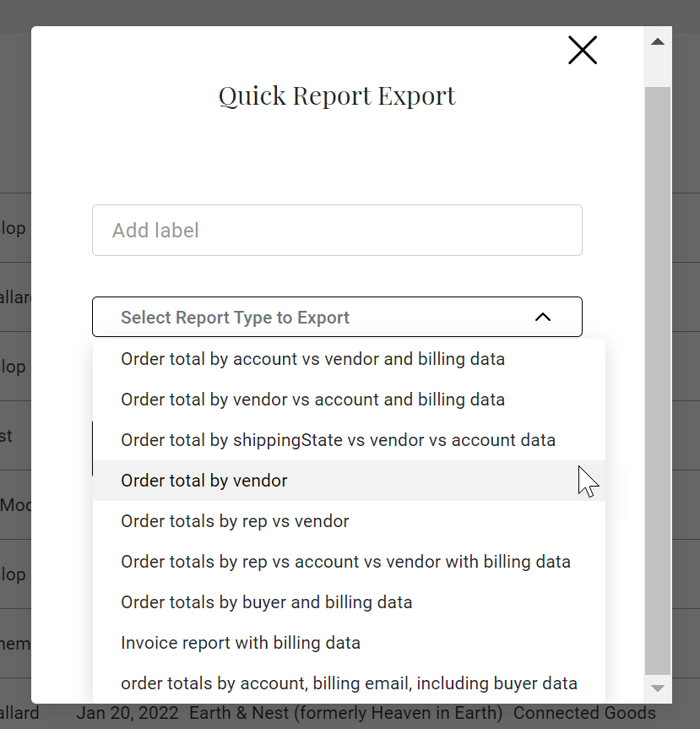Screen dimensions: 700x729
Task: Select Order total by vendor vs account option
Action: (x=312, y=400)
